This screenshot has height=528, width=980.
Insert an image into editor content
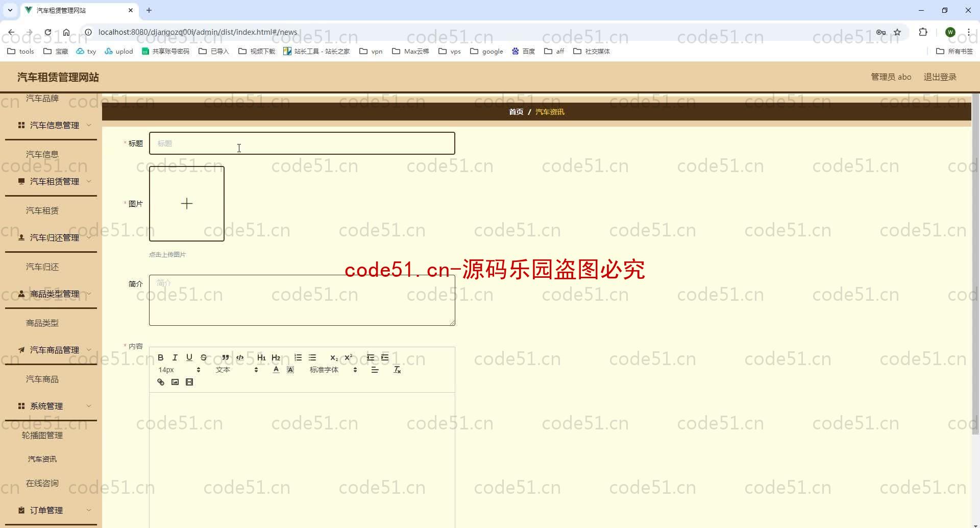[175, 382]
